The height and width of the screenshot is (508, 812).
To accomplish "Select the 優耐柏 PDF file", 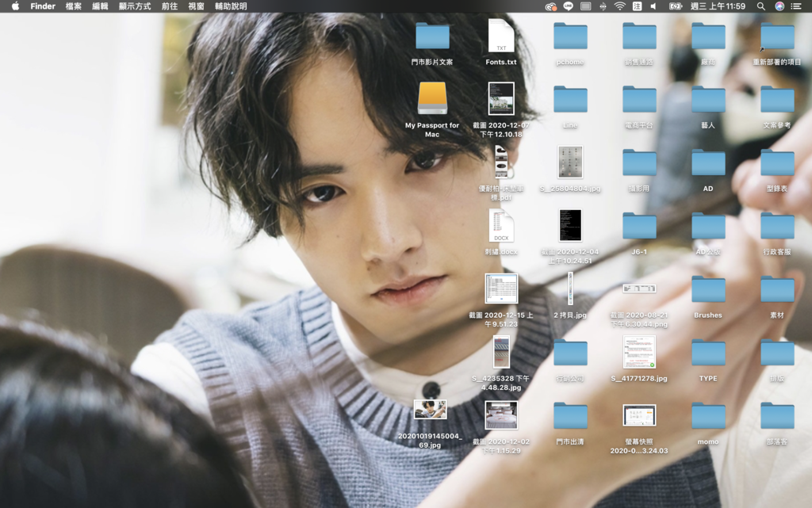I will 501,162.
